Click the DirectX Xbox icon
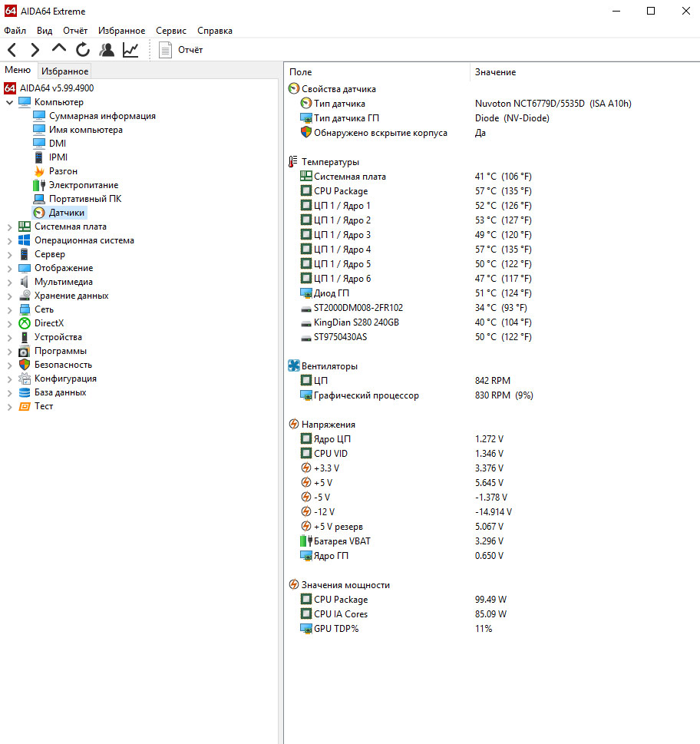The width and height of the screenshot is (700, 744). pos(25,323)
